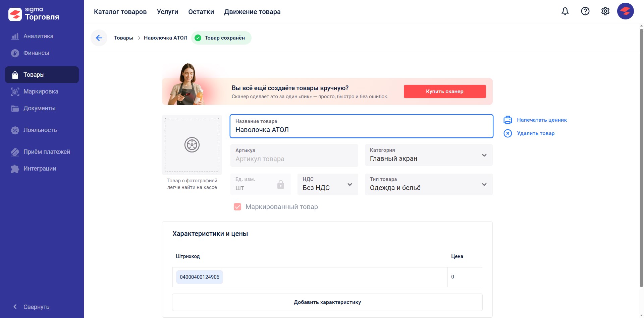Open the help question mark icon
Viewport: 644px width, 318px height.
tap(585, 11)
